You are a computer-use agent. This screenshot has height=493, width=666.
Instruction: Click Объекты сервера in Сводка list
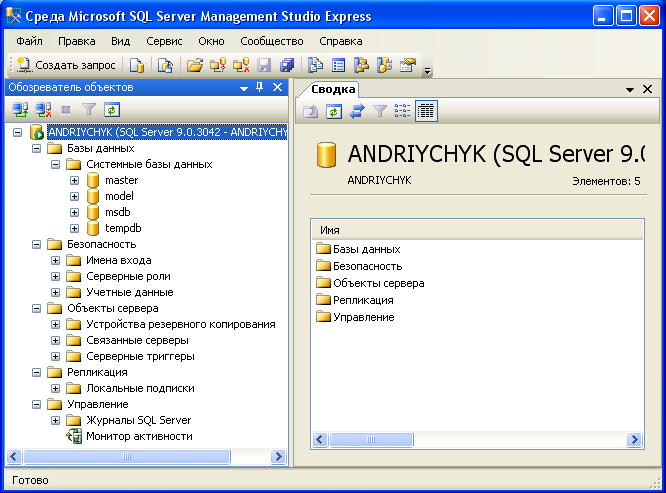378,283
